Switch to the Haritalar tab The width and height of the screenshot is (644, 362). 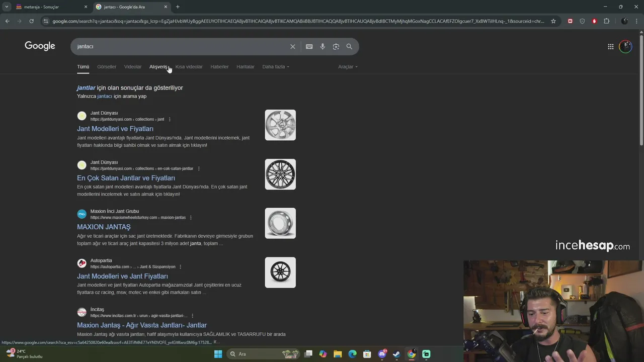pos(246,67)
